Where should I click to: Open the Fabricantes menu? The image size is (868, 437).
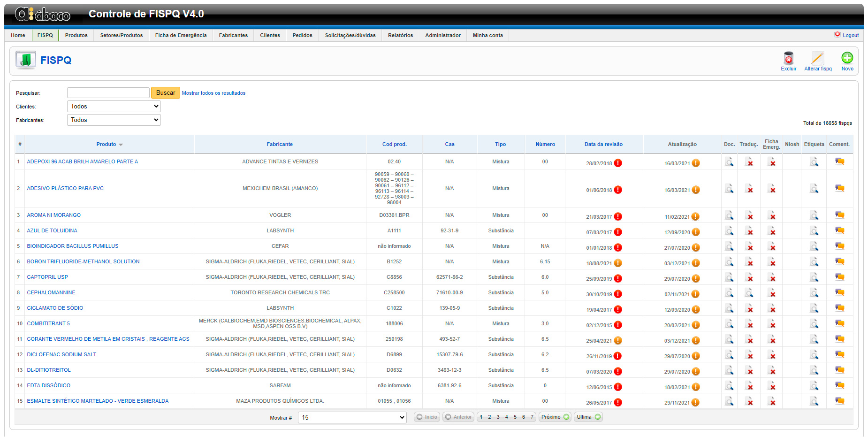233,35
